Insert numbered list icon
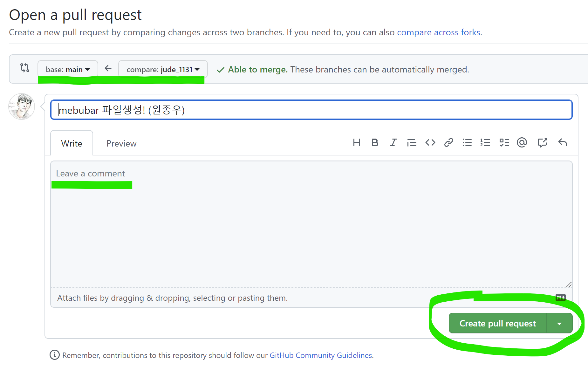Screen dimensions: 588x377 coord(485,143)
